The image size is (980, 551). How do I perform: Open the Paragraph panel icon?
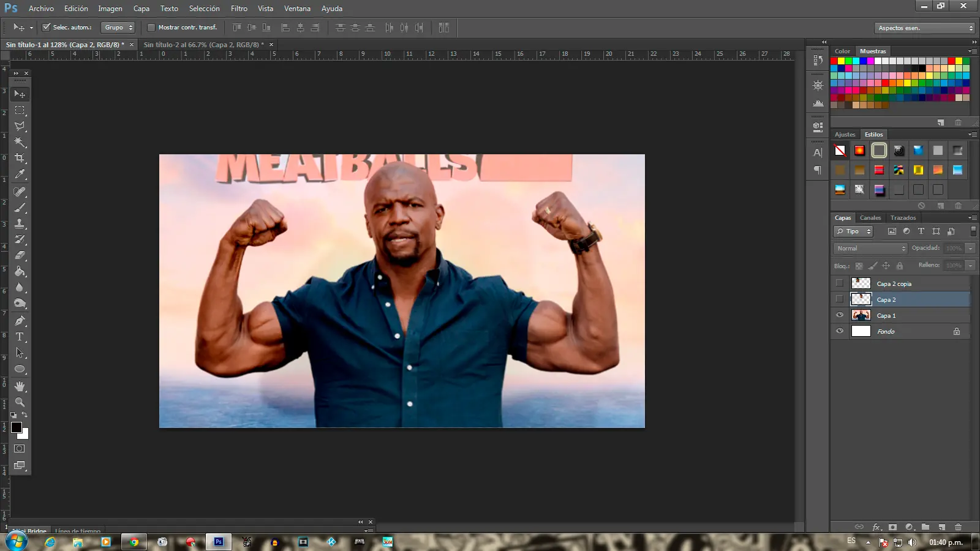(818, 170)
